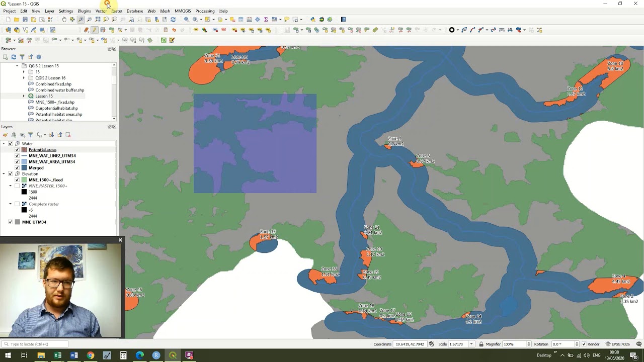Click the Type to locate search field
The height and width of the screenshot is (362, 644).
pyautogui.click(x=35, y=344)
